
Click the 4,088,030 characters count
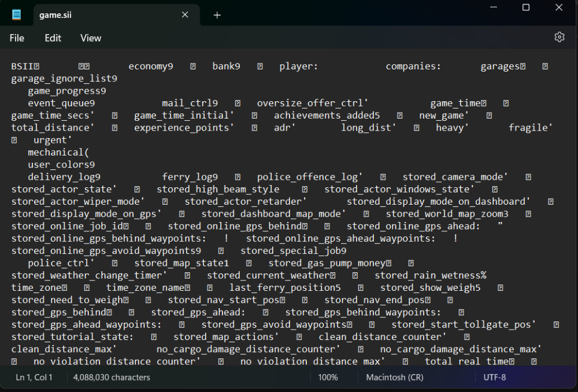click(x=112, y=378)
